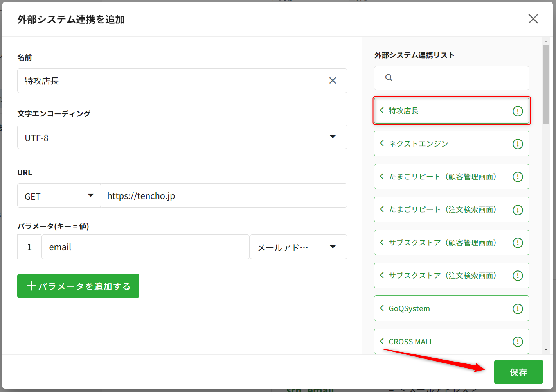
Task: Click the email parameter key field
Action: point(145,247)
